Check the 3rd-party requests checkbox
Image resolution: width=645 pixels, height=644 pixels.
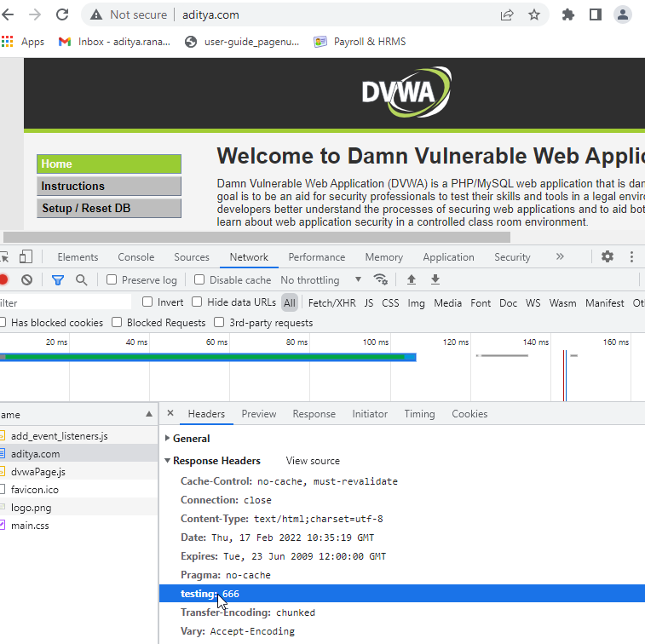[x=219, y=322]
